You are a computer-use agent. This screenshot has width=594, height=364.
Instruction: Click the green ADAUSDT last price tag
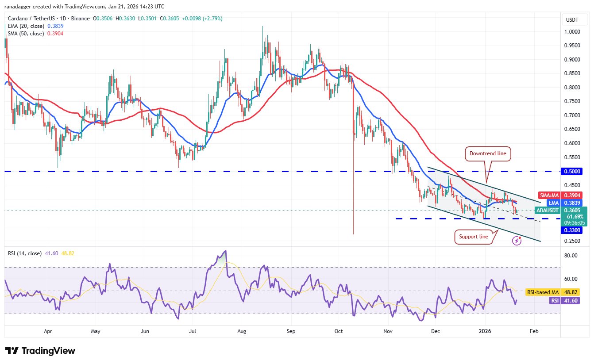(x=547, y=210)
